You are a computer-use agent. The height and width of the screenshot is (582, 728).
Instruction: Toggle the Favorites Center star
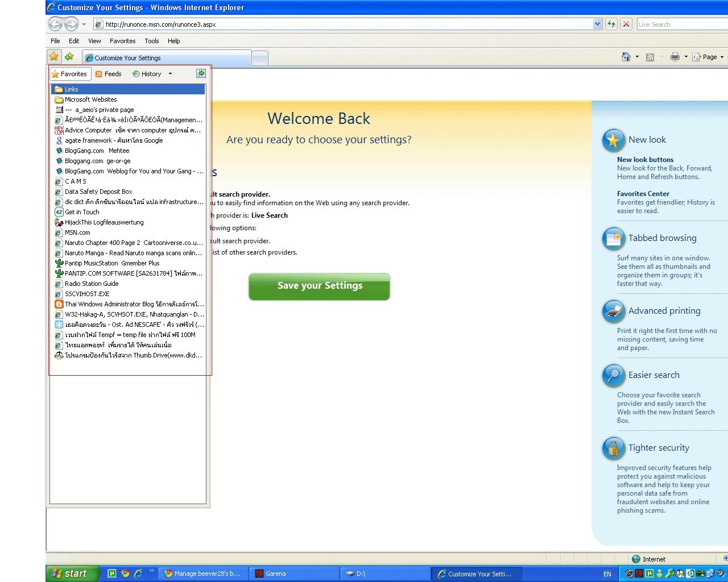[53, 56]
